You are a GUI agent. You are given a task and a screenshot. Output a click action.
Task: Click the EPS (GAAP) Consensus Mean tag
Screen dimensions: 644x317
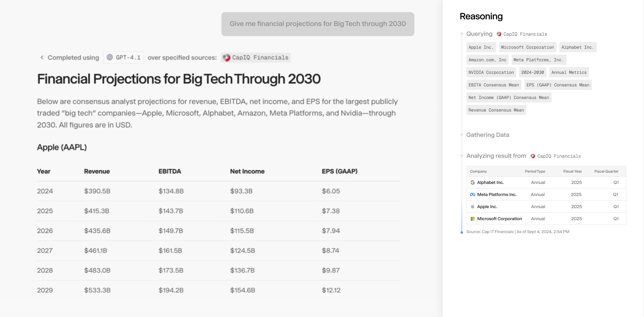coord(558,85)
